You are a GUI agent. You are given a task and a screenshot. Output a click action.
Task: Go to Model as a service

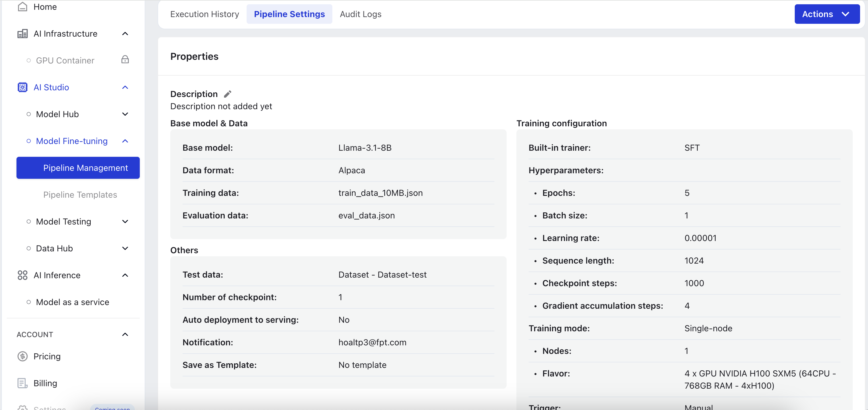point(72,302)
